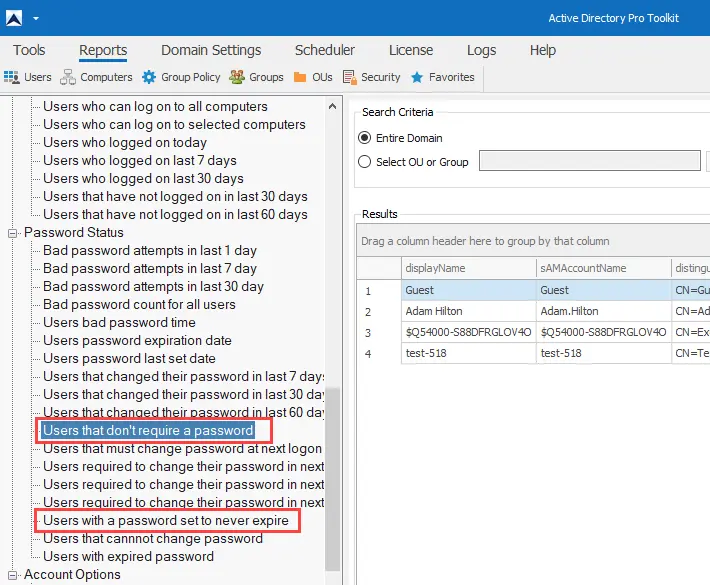This screenshot has width=710, height=585.
Task: Click the Guest displayName cell
Action: (469, 290)
